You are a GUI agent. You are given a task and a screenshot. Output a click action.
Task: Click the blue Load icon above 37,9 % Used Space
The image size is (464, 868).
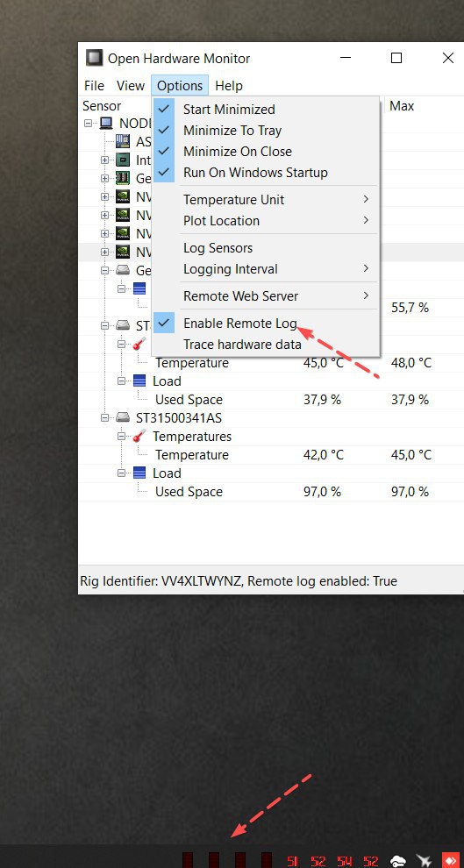point(140,381)
